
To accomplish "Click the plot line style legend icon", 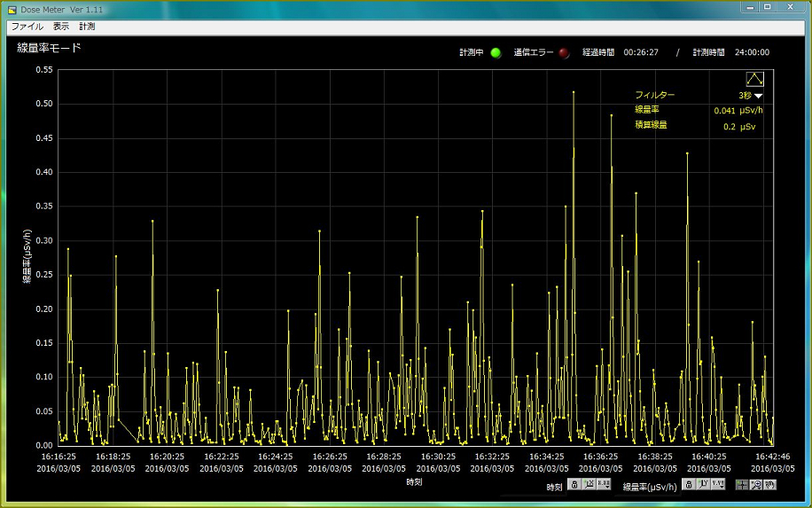I will pyautogui.click(x=754, y=79).
